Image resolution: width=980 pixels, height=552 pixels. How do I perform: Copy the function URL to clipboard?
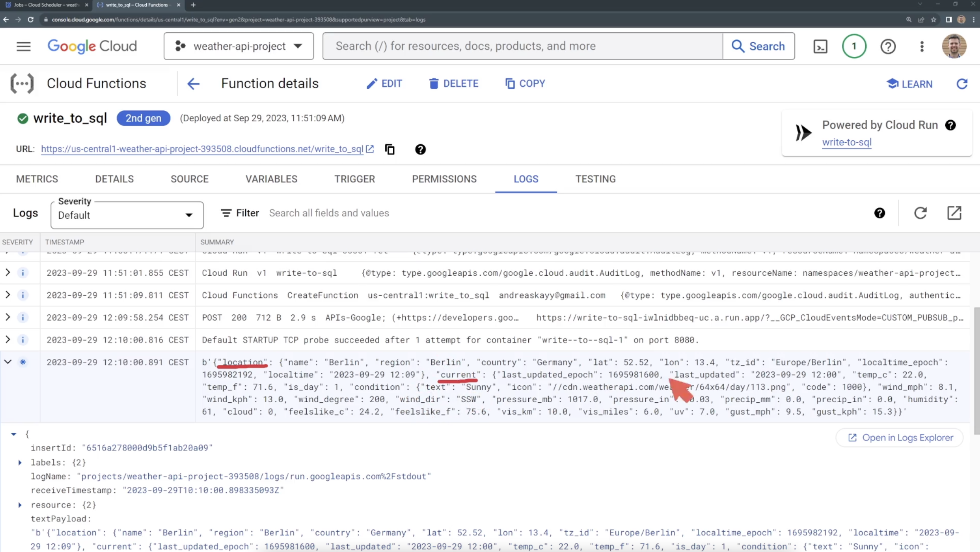click(390, 149)
